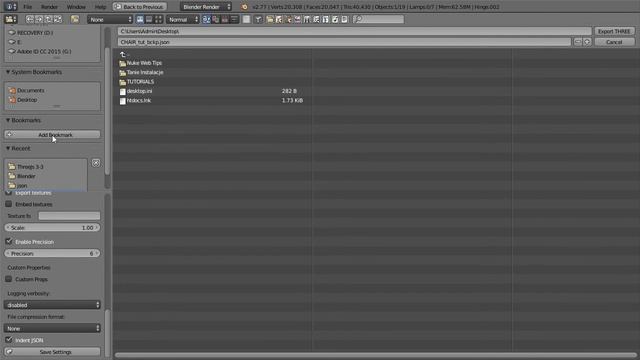Toggle Enable Precision checkbox
640x360 pixels.
pyautogui.click(x=9, y=241)
